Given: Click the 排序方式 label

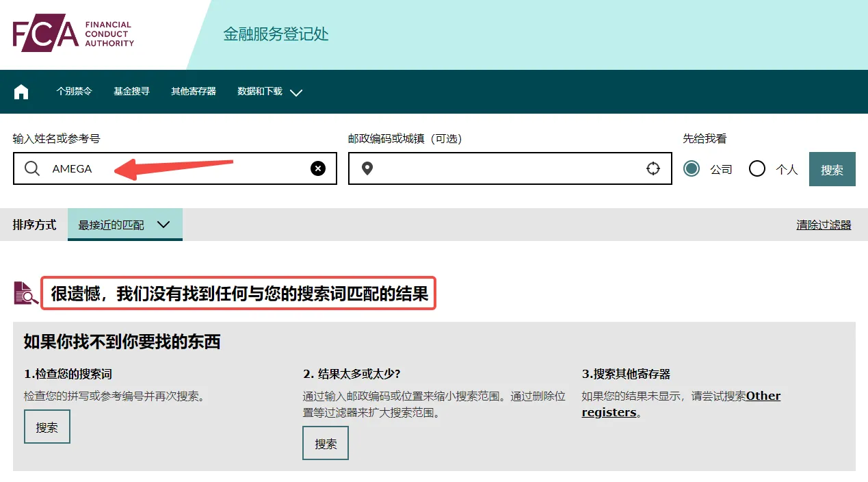Looking at the screenshot, I should (34, 225).
